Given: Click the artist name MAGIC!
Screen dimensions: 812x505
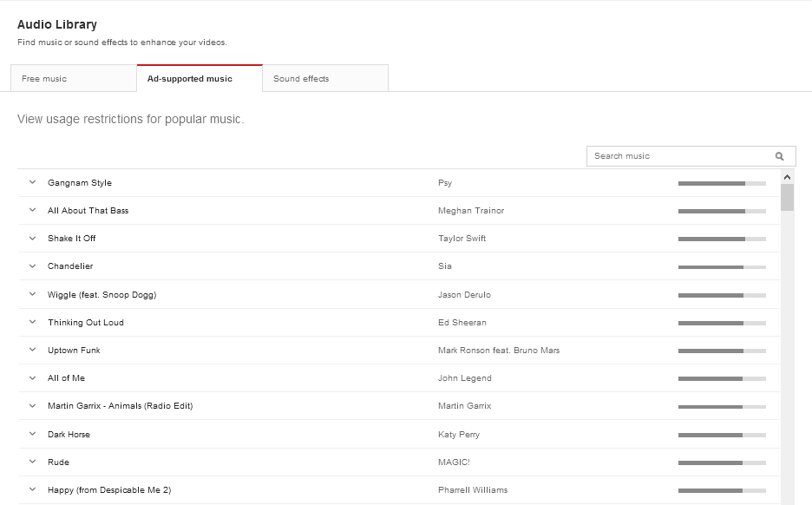Looking at the screenshot, I should [x=455, y=462].
